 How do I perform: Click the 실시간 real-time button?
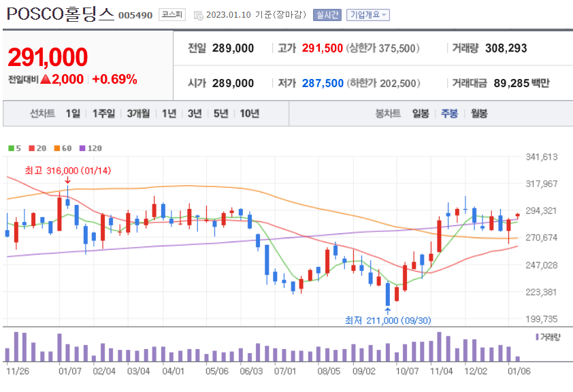(x=327, y=15)
